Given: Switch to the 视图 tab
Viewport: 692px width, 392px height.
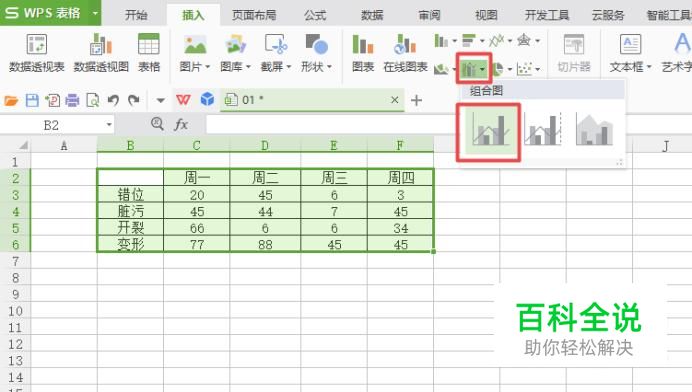Looking at the screenshot, I should tap(486, 15).
